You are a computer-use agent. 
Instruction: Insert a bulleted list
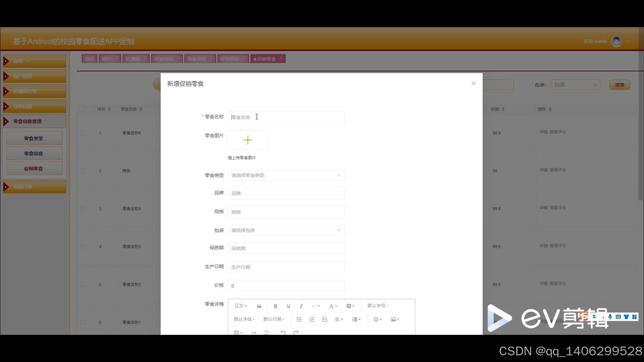299,319
